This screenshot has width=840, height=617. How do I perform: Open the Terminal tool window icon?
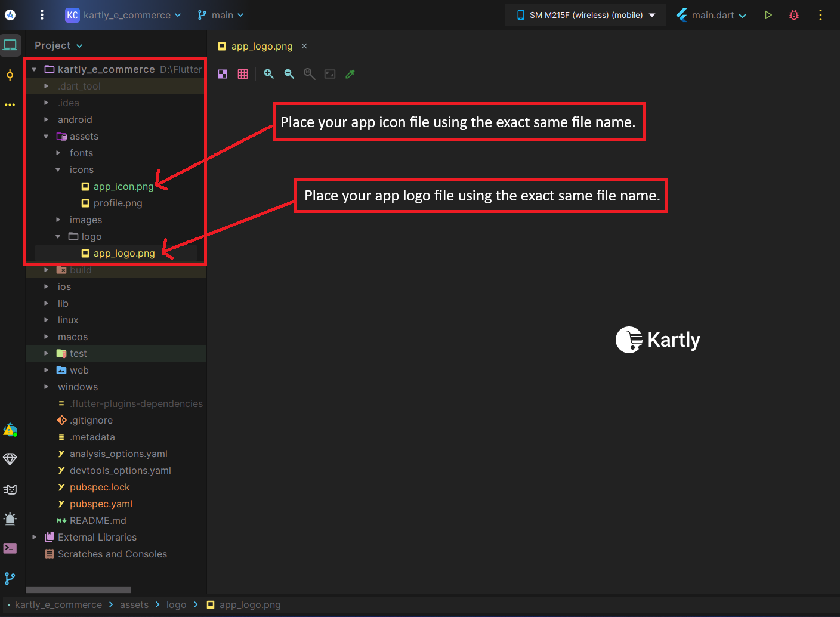pos(10,548)
